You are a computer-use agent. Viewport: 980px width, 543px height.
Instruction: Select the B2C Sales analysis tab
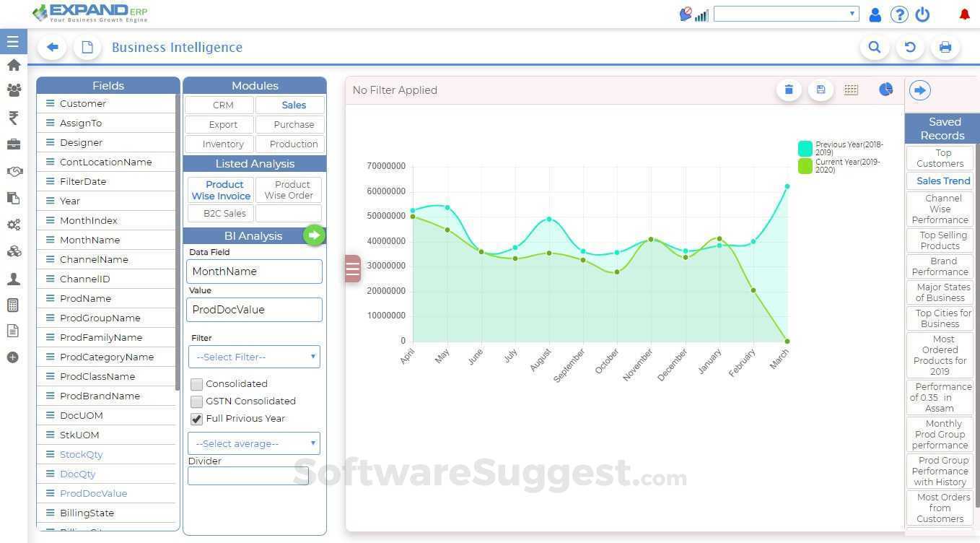pyautogui.click(x=224, y=213)
